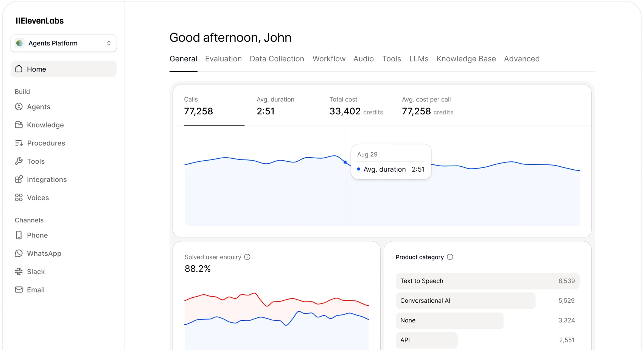Switch to the General tab
This screenshot has height=350, width=644.
183,59
